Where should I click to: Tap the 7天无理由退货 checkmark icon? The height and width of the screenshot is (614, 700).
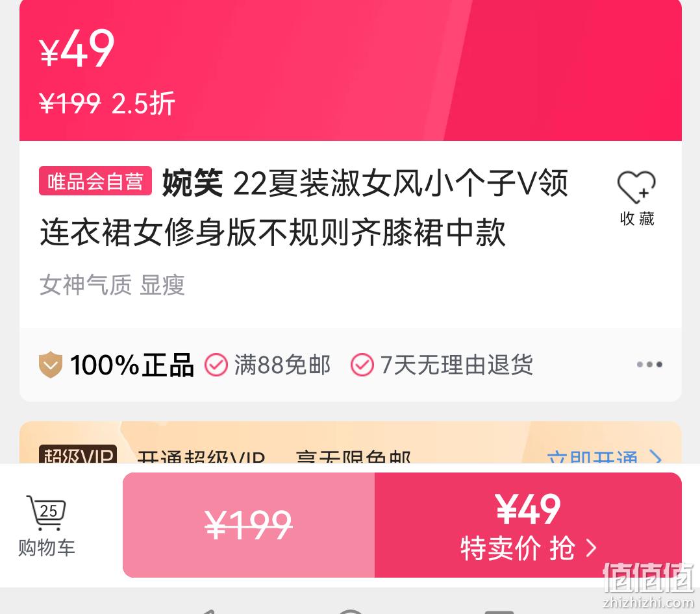click(x=362, y=365)
